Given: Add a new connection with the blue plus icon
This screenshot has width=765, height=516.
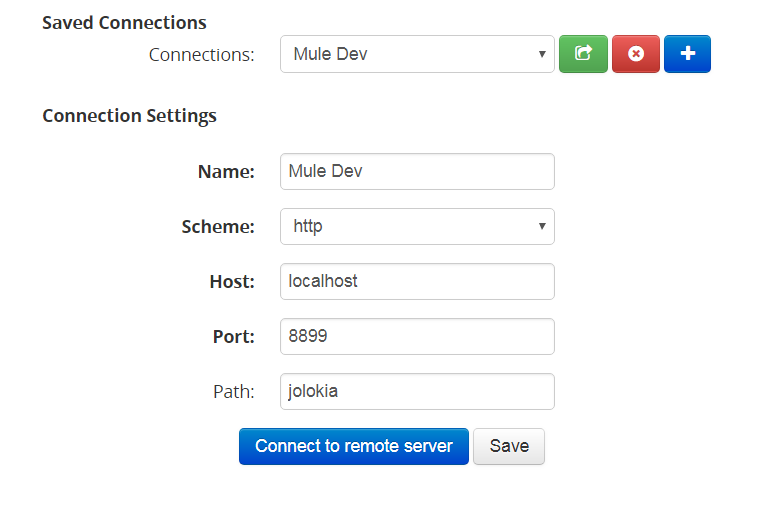Looking at the screenshot, I should [686, 54].
